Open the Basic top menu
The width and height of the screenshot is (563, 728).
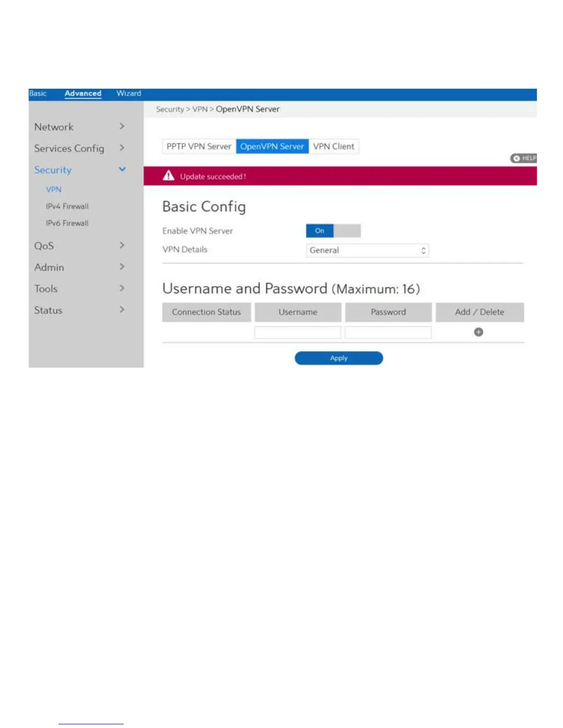tap(38, 93)
